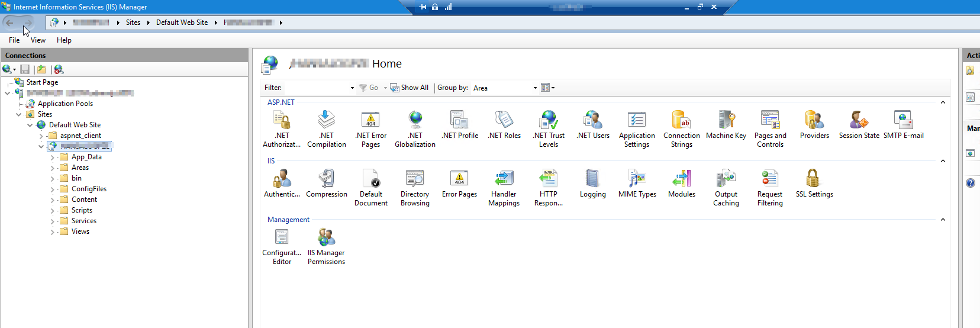Image resolution: width=980 pixels, height=328 pixels.
Task: Open .NET Users feature
Action: [593, 124]
